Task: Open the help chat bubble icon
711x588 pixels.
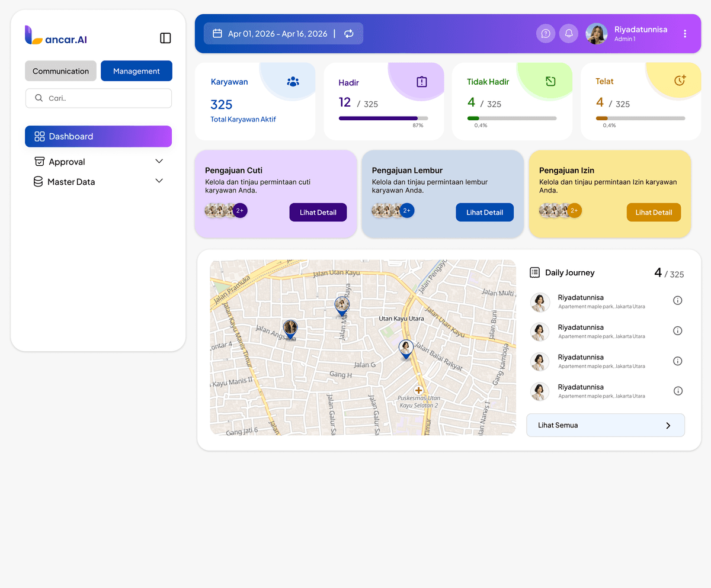Action: (x=546, y=34)
